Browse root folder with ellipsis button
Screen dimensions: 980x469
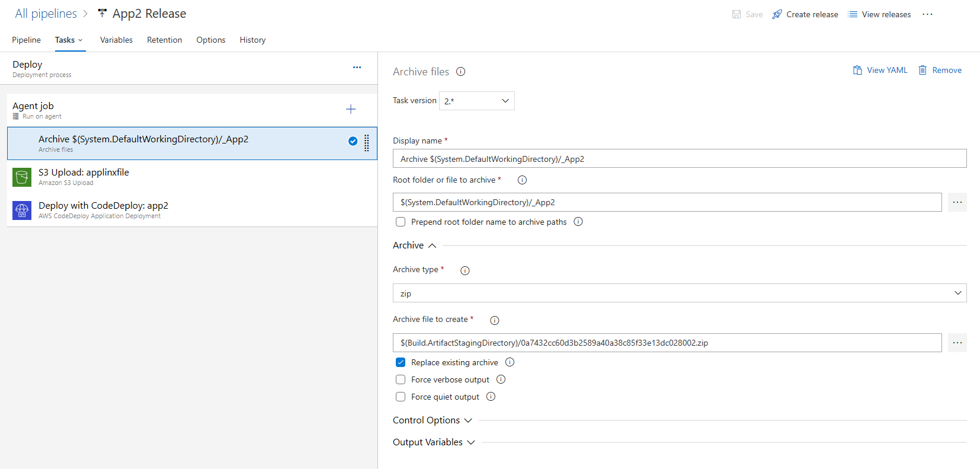[957, 202]
